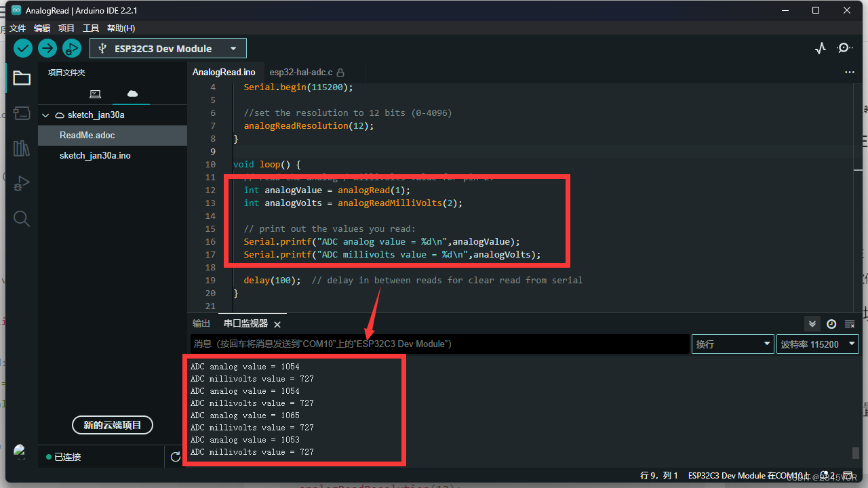
Task: Clear serial monitor output icon
Action: [850, 324]
